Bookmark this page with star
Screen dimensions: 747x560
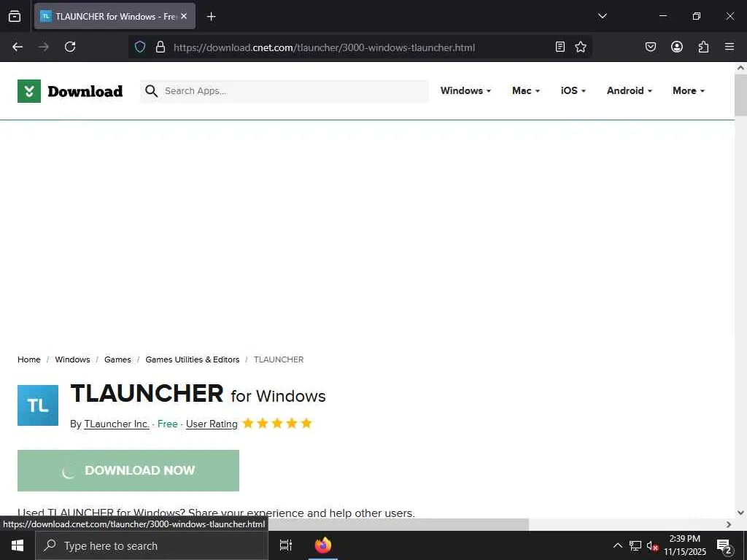(580, 47)
